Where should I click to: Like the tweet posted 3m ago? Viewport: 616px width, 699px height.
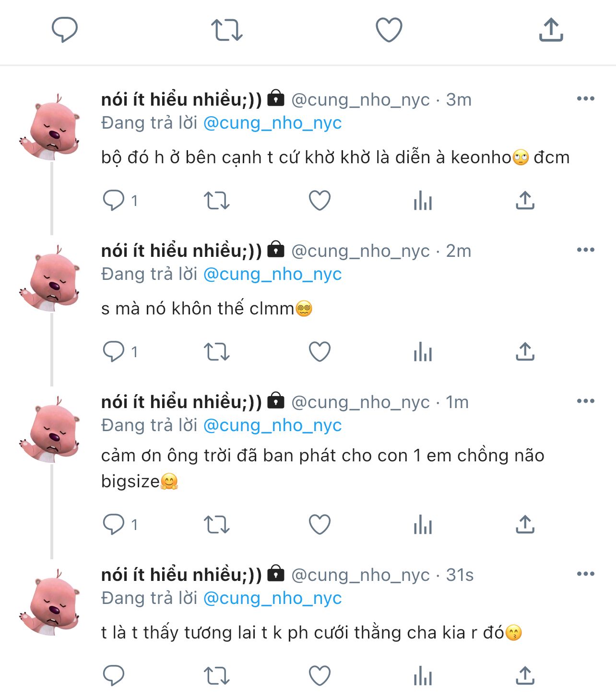pos(320,200)
